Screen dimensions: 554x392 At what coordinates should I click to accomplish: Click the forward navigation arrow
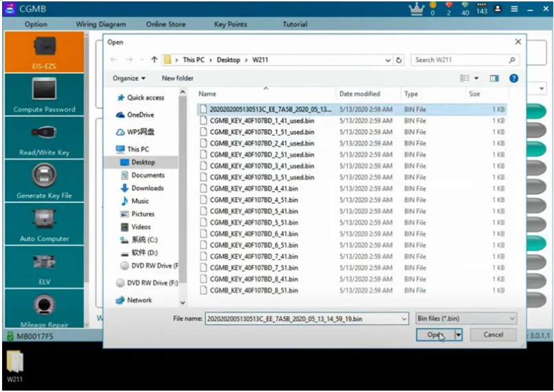(x=129, y=60)
